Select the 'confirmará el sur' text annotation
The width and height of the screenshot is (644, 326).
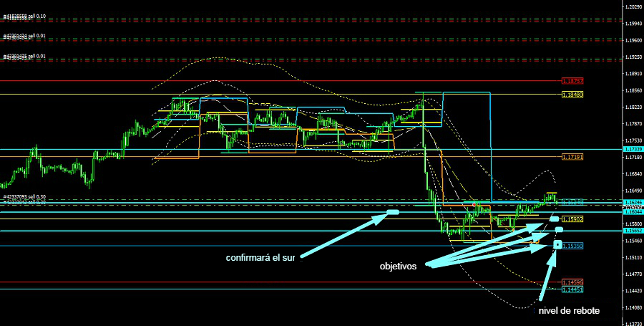click(260, 258)
